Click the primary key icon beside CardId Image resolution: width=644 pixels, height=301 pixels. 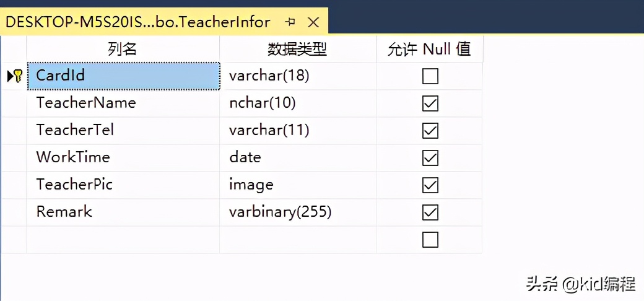pos(17,76)
